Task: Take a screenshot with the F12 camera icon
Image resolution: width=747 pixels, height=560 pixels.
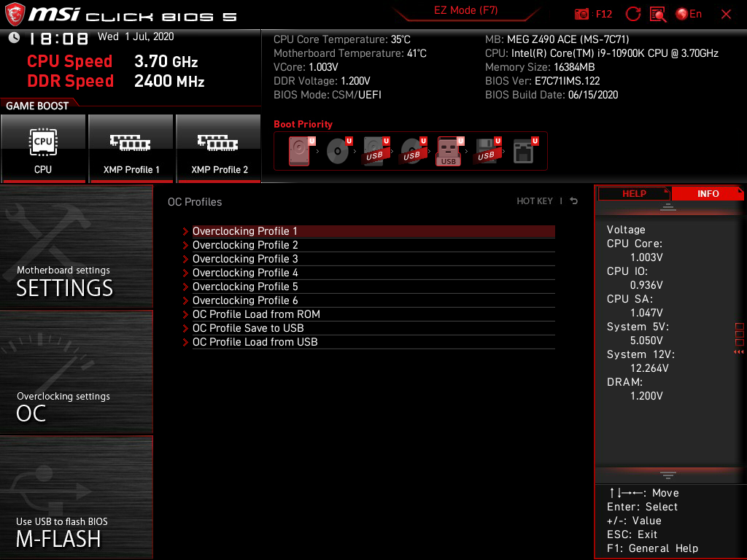Action: click(x=581, y=13)
